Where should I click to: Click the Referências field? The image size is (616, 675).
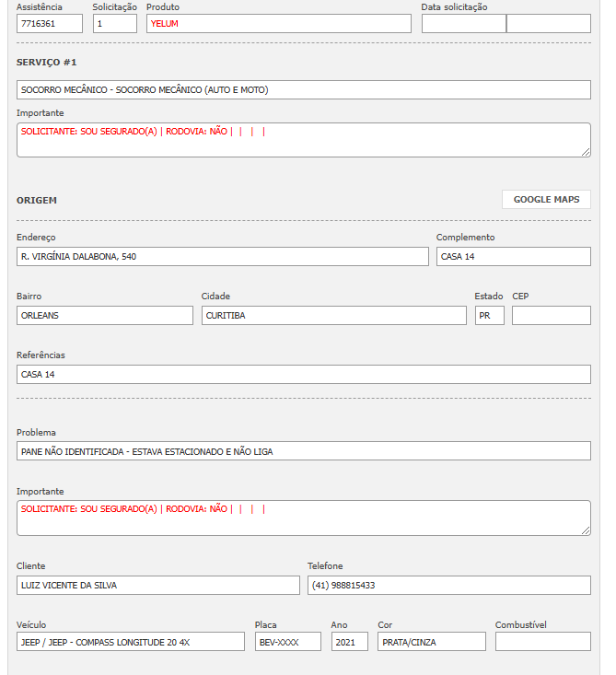coord(304,375)
